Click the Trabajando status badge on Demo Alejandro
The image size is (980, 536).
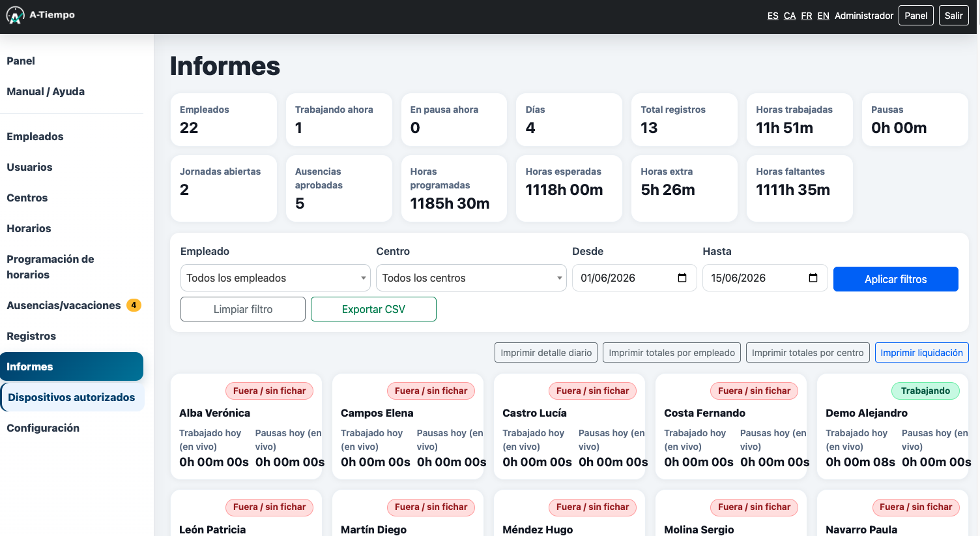[x=925, y=391]
